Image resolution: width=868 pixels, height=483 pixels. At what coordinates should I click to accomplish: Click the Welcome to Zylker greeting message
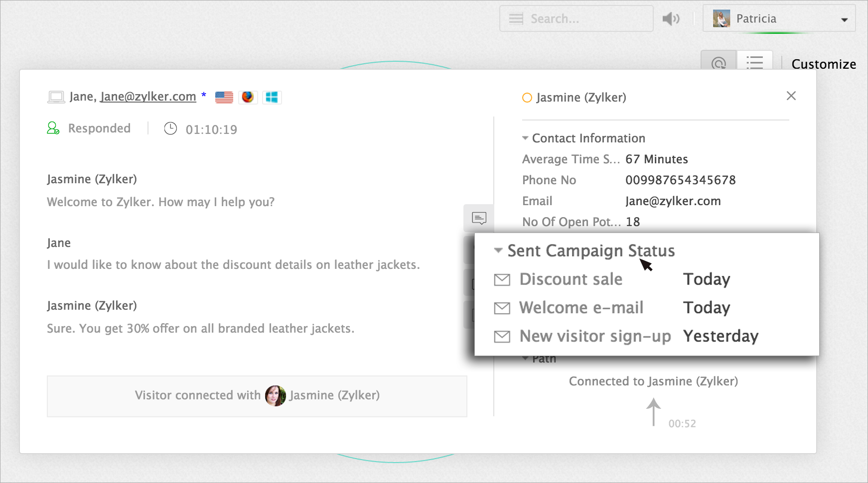(161, 202)
